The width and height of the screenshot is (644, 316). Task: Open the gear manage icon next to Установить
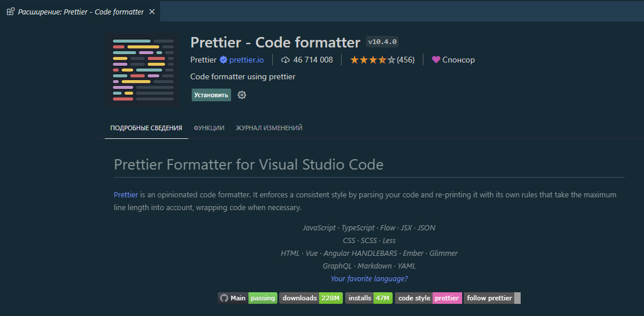point(242,95)
